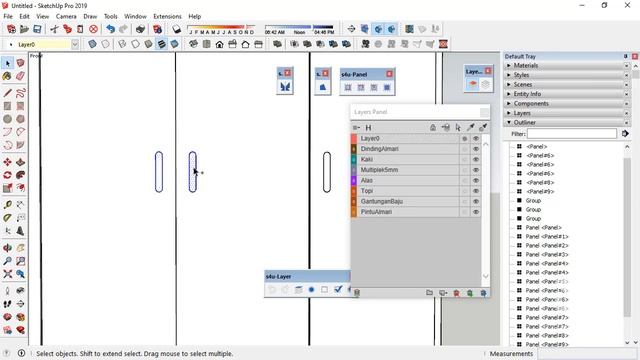Click the Zoom Extents tool
640x360 pixels.
point(7,274)
